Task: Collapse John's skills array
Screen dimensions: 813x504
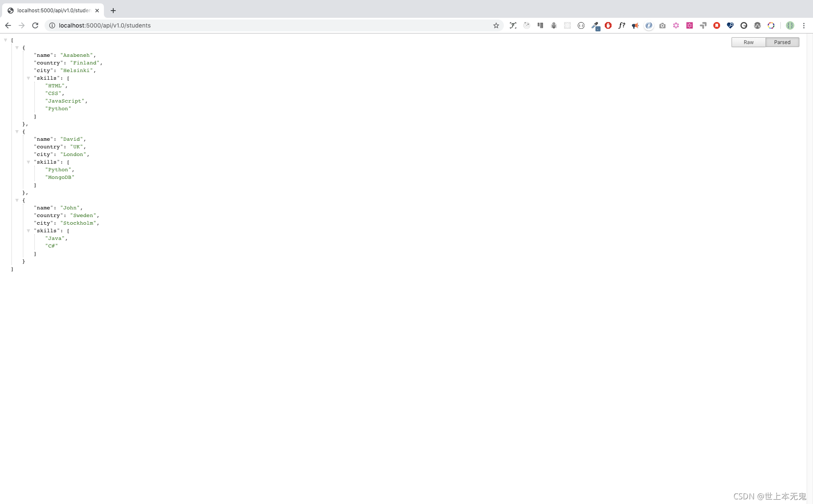Action: coord(28,231)
